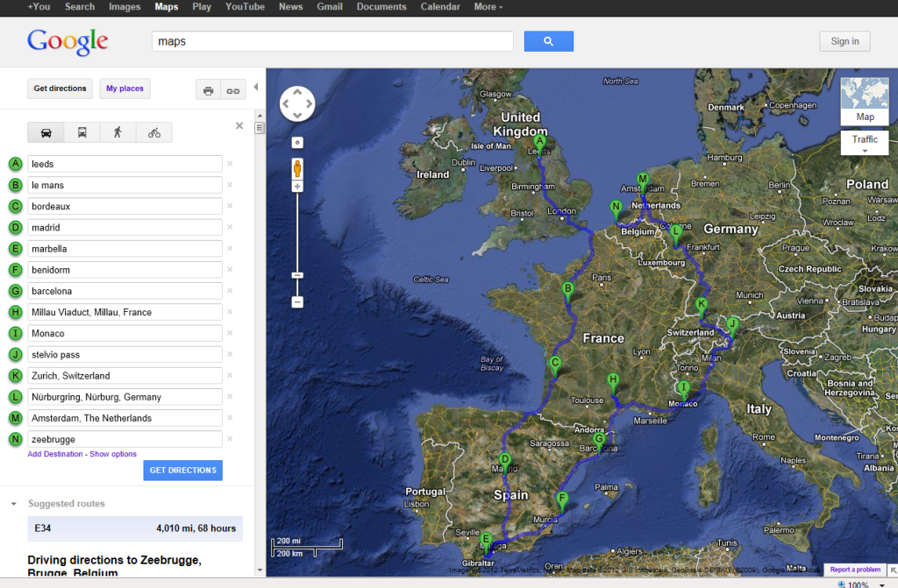Switch to public transit travel mode
This screenshot has height=588, width=898.
[82, 132]
